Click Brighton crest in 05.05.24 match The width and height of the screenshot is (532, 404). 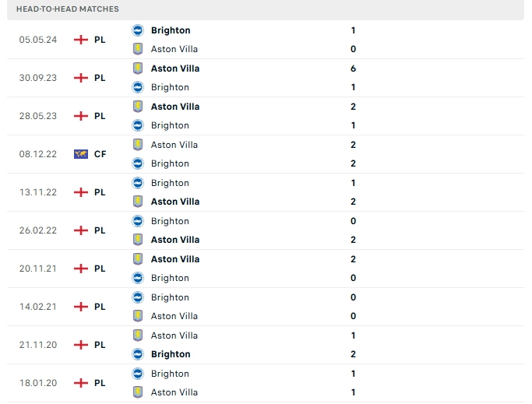coord(138,30)
